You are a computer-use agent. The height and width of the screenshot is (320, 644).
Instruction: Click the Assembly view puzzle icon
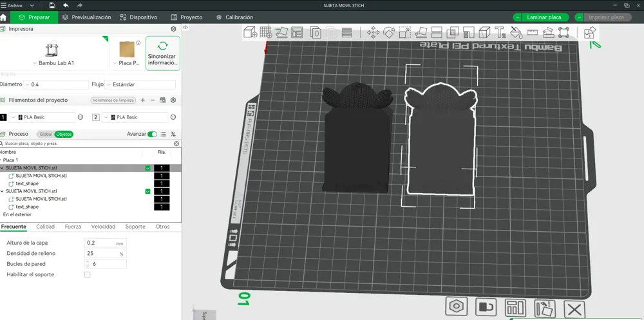[x=590, y=32]
